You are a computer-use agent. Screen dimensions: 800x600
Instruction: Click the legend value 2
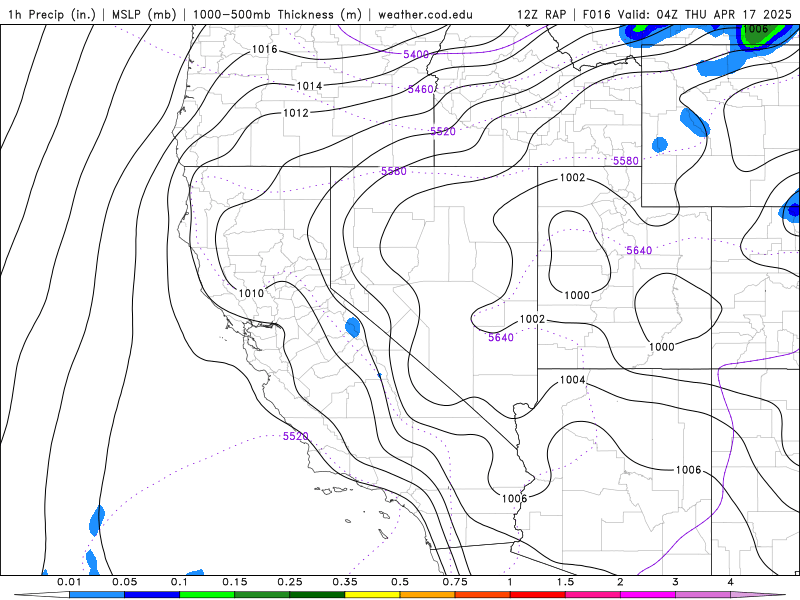pos(620,582)
